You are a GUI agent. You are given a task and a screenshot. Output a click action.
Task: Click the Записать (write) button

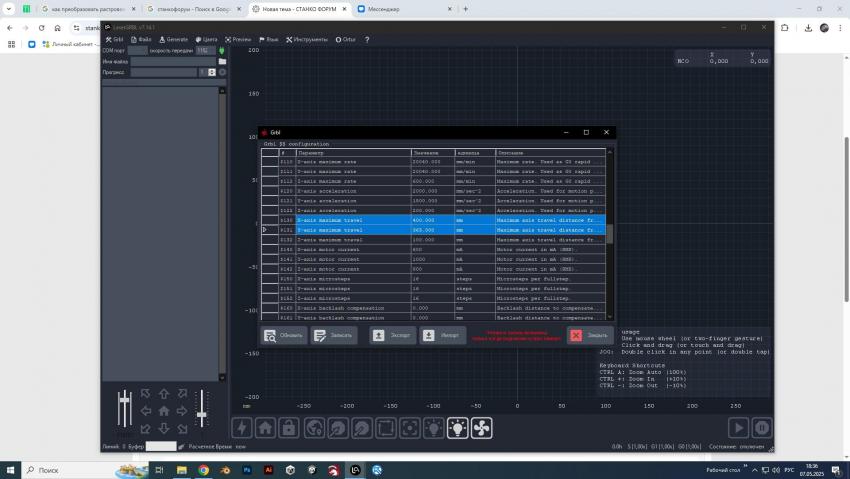(334, 335)
